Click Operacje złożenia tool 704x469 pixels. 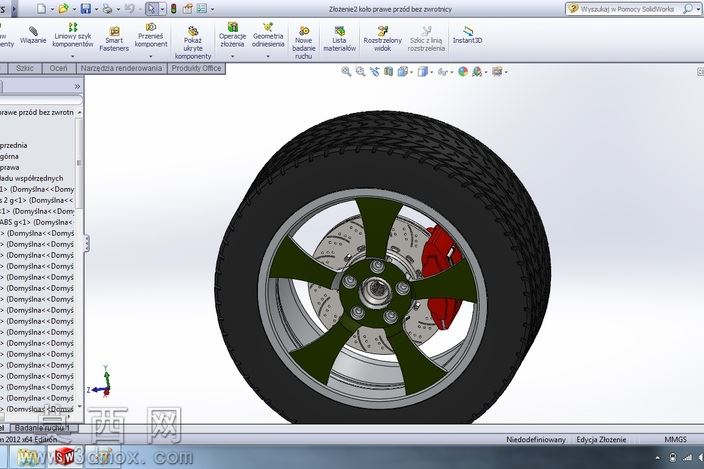(x=232, y=35)
